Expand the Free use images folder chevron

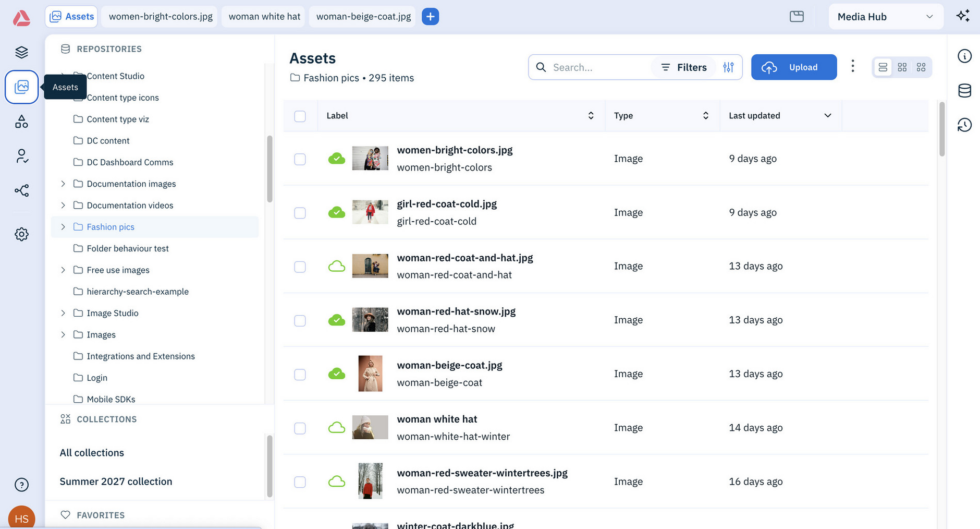(x=63, y=270)
